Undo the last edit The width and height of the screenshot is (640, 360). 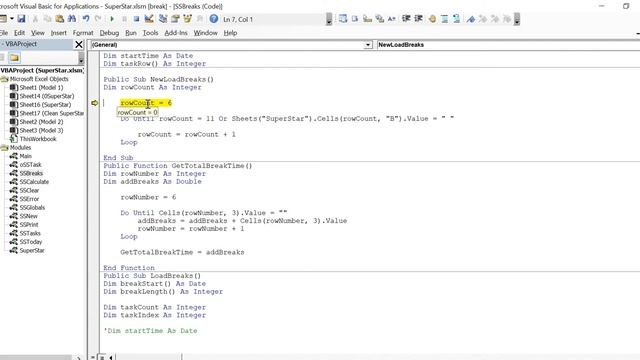86,19
